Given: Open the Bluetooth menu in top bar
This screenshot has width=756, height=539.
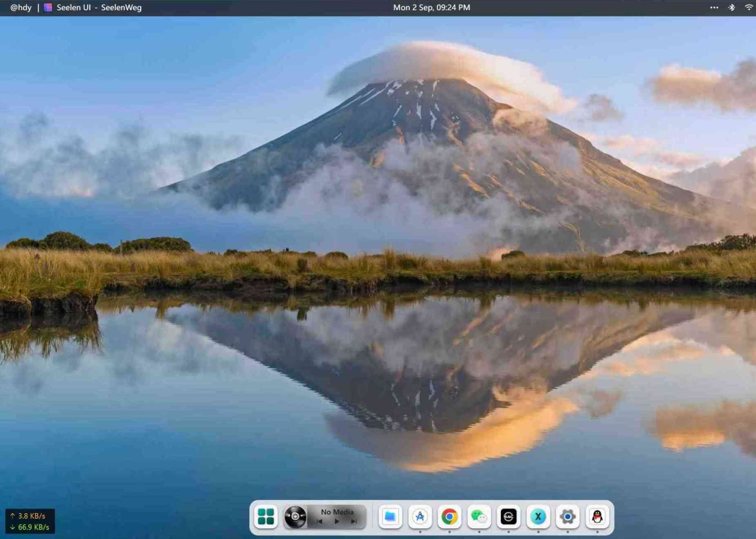Looking at the screenshot, I should click(x=731, y=7).
